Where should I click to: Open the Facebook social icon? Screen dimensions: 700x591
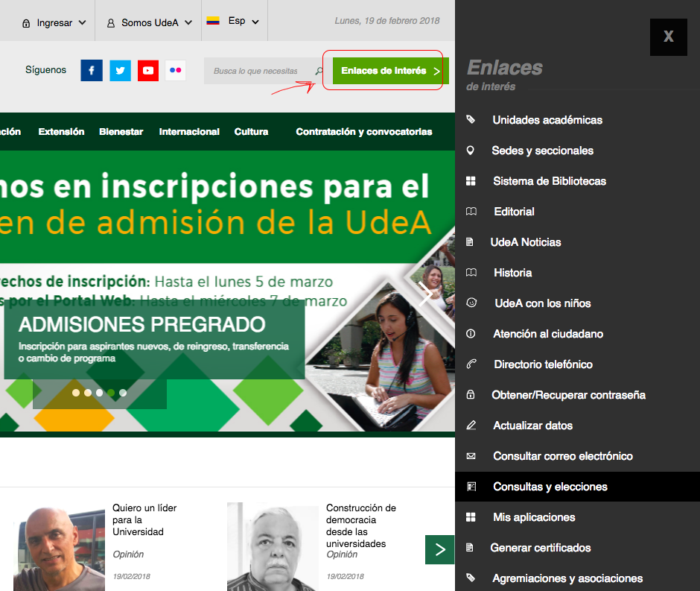92,71
